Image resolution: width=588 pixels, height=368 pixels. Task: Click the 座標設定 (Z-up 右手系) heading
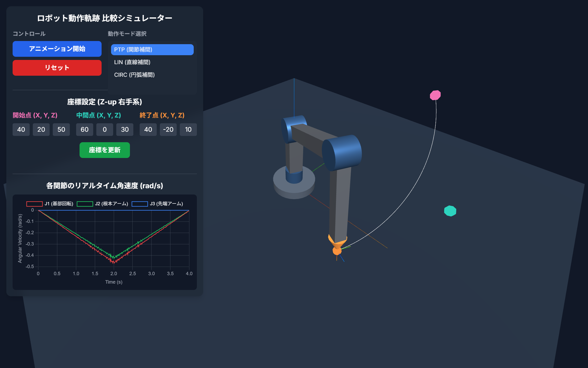[x=105, y=102]
